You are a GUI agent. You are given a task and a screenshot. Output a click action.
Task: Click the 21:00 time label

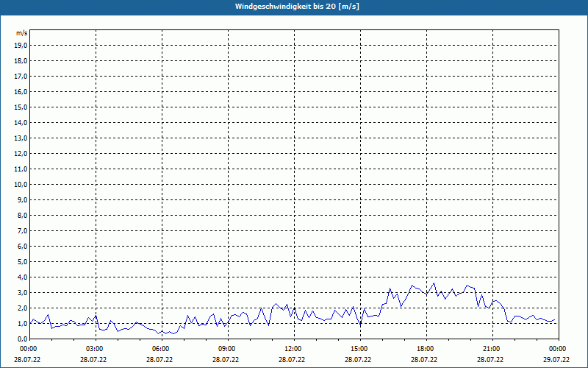point(492,349)
